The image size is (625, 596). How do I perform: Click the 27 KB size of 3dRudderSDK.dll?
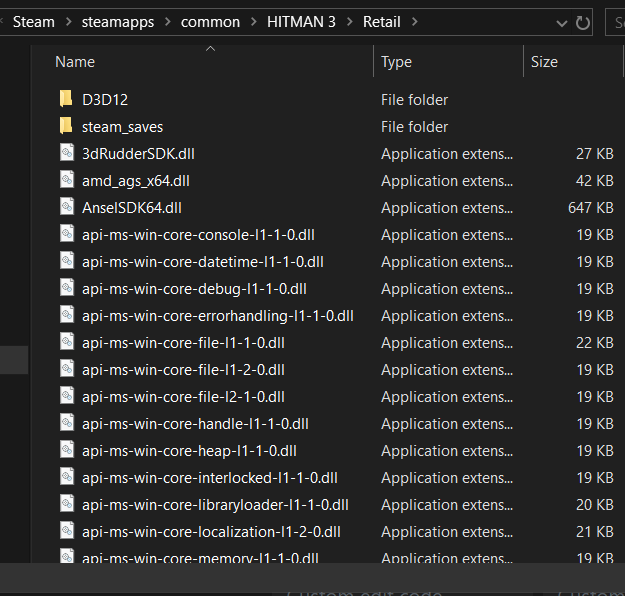point(595,154)
